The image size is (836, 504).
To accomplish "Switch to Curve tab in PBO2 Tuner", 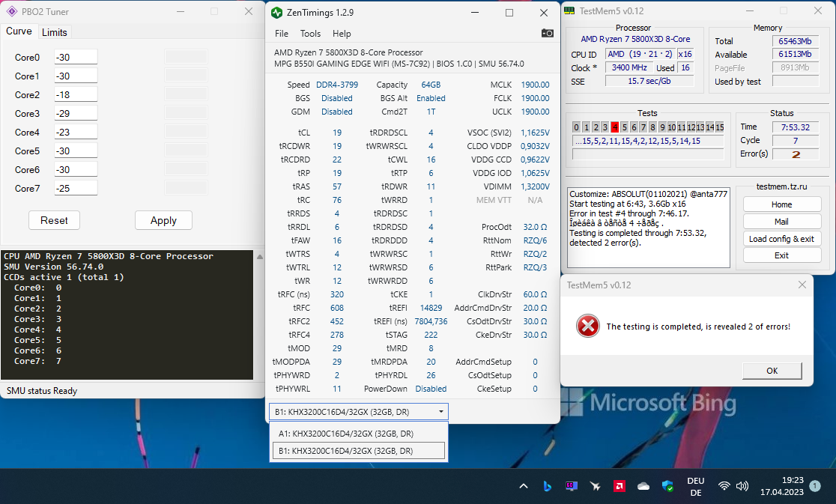I will (x=19, y=31).
